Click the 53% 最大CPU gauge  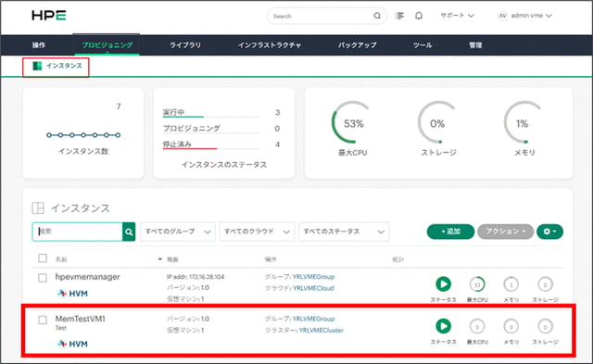click(352, 123)
